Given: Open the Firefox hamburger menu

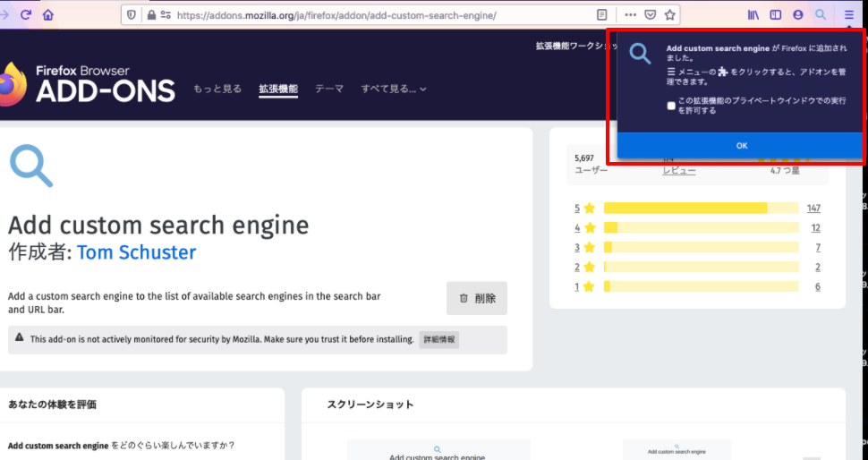Looking at the screenshot, I should tap(848, 15).
